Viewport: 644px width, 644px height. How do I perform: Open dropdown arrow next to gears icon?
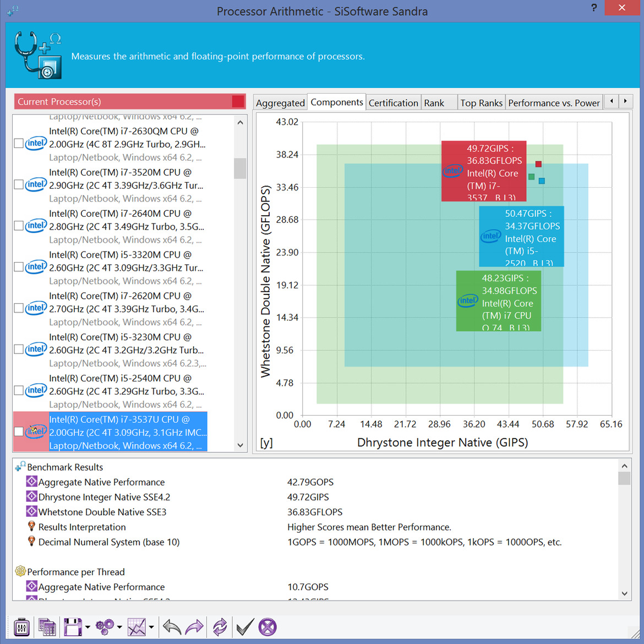119,627
